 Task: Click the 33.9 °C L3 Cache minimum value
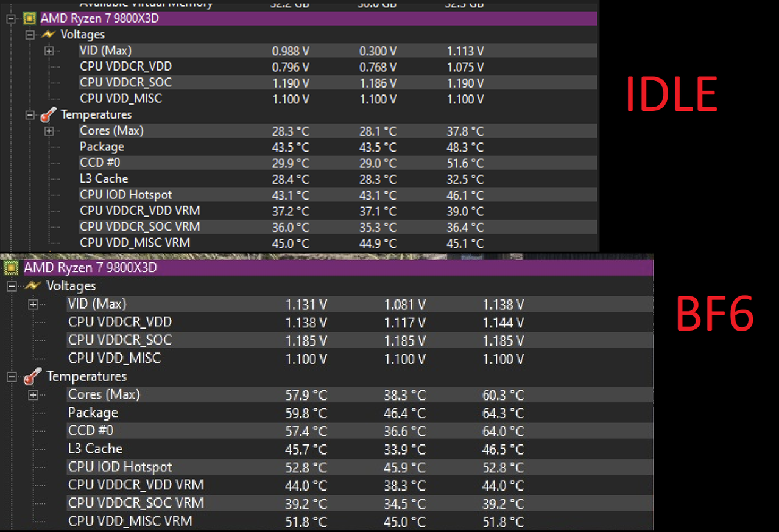[x=404, y=450]
